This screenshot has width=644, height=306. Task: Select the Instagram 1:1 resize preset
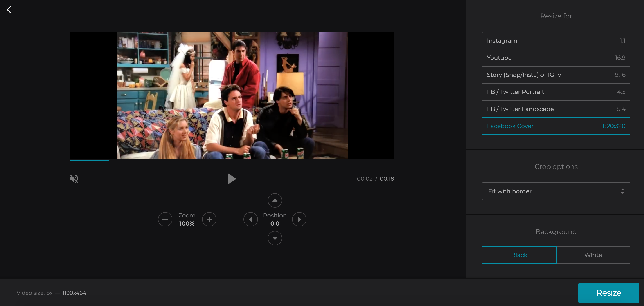[556, 40]
